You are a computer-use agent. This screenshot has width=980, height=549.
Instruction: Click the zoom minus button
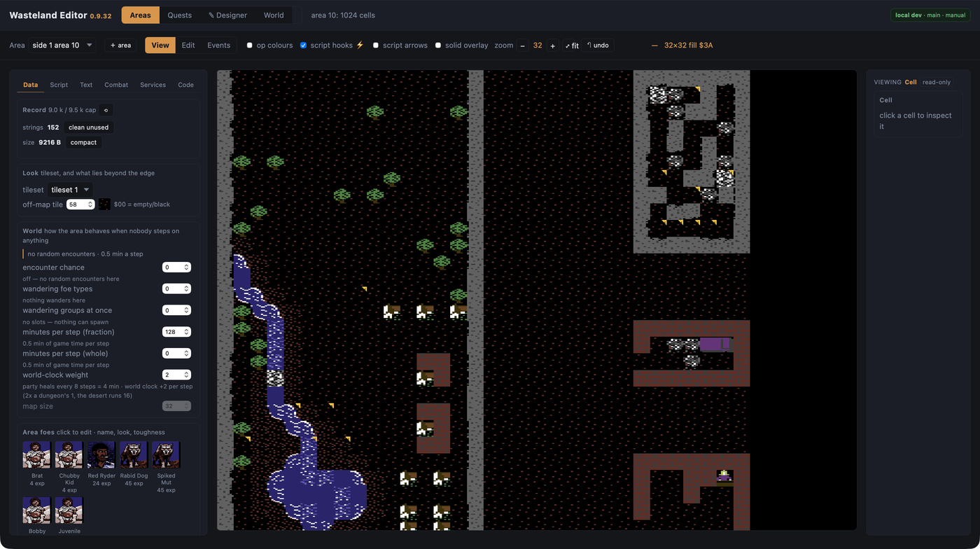522,46
